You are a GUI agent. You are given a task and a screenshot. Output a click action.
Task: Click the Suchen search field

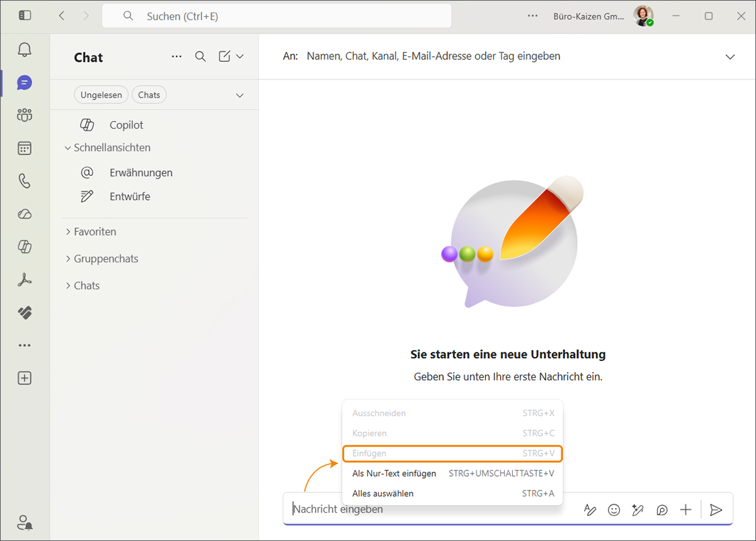click(277, 16)
